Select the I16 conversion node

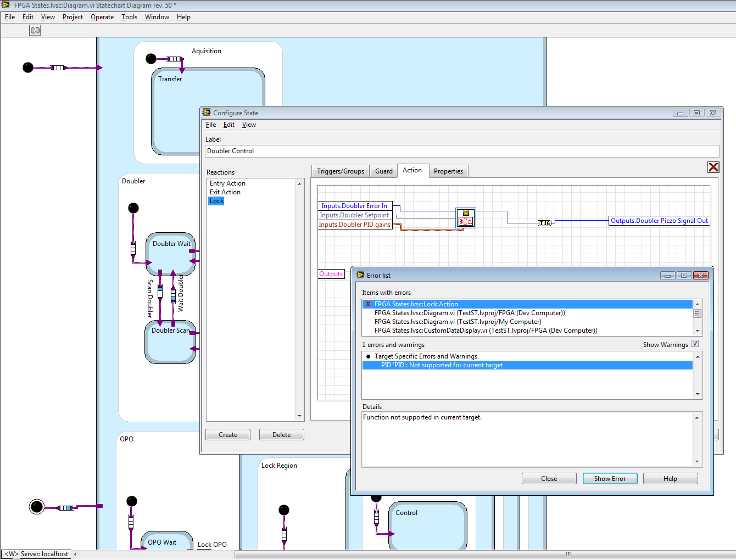tap(544, 223)
